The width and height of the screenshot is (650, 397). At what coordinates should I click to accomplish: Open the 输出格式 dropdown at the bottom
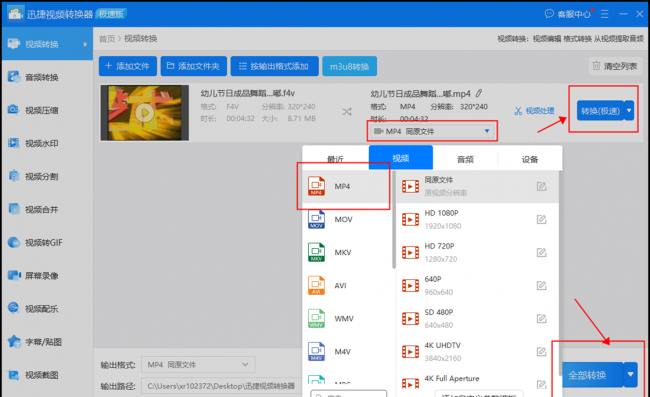198,365
